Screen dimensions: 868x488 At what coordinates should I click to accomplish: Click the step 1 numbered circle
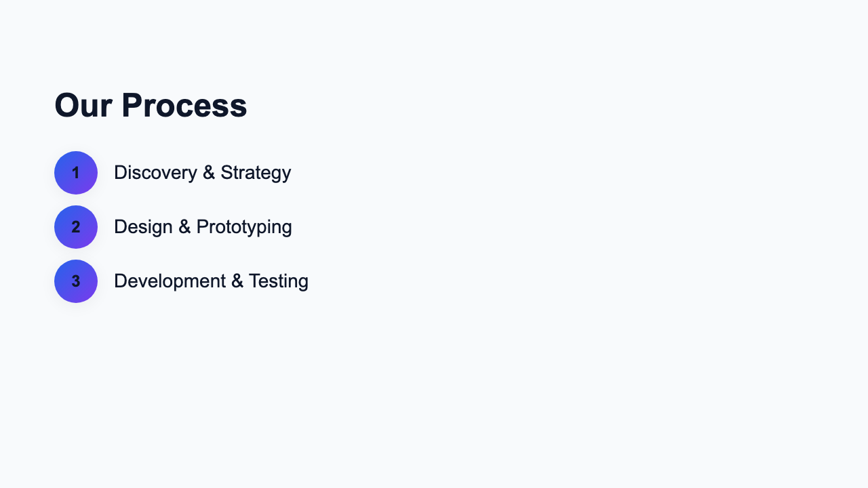tap(76, 173)
